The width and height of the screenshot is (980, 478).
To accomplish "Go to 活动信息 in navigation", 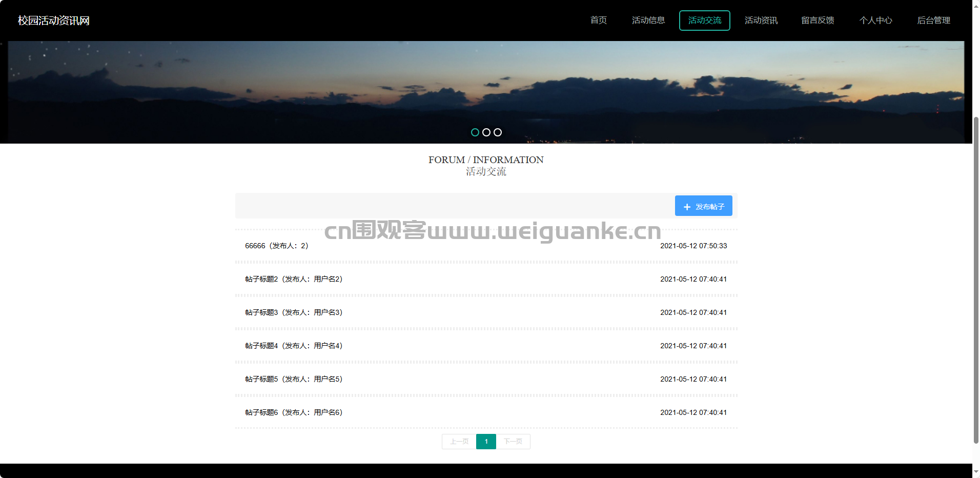I will pyautogui.click(x=648, y=21).
